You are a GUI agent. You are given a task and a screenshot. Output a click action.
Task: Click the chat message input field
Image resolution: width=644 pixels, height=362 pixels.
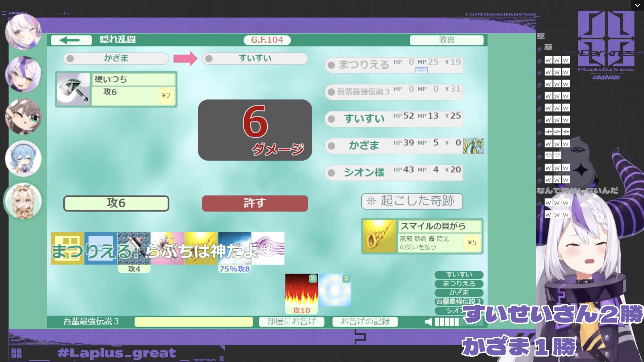point(194,322)
